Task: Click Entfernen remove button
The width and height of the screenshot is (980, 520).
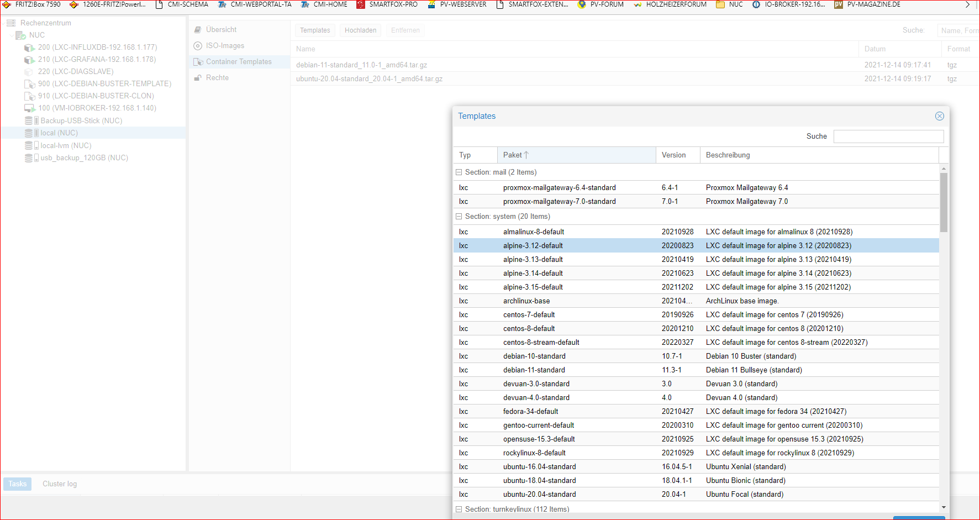Action: [x=405, y=30]
